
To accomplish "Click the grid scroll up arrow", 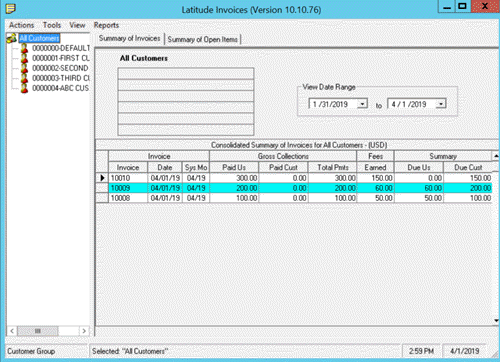I will click(496, 156).
